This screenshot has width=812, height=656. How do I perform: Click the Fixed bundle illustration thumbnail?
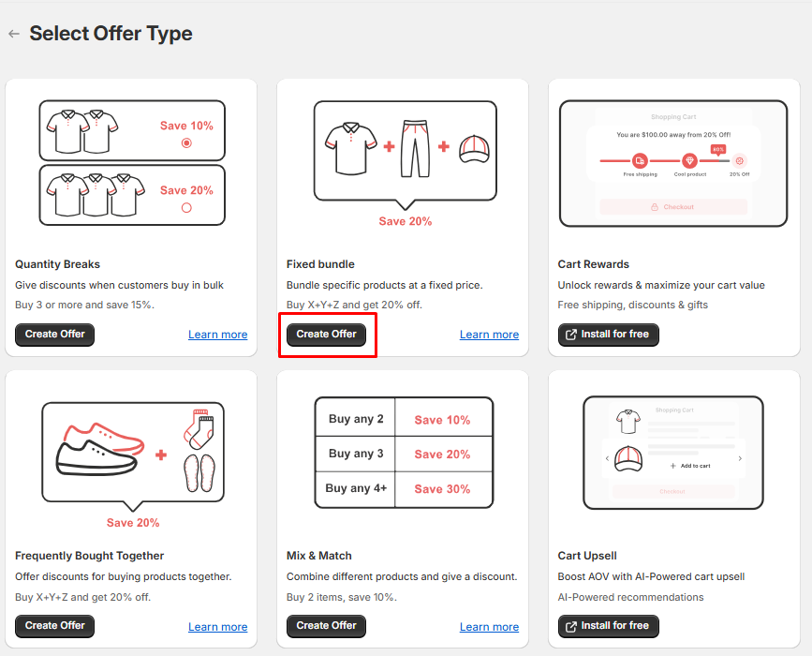[403, 152]
